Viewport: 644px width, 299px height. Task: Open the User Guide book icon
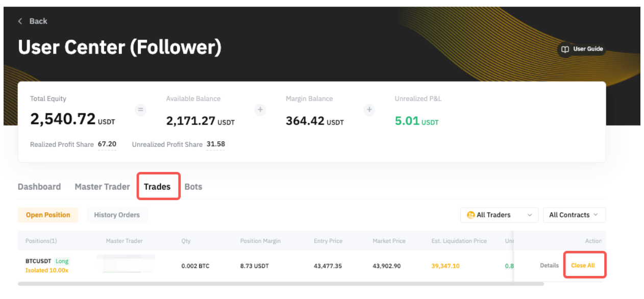(565, 49)
